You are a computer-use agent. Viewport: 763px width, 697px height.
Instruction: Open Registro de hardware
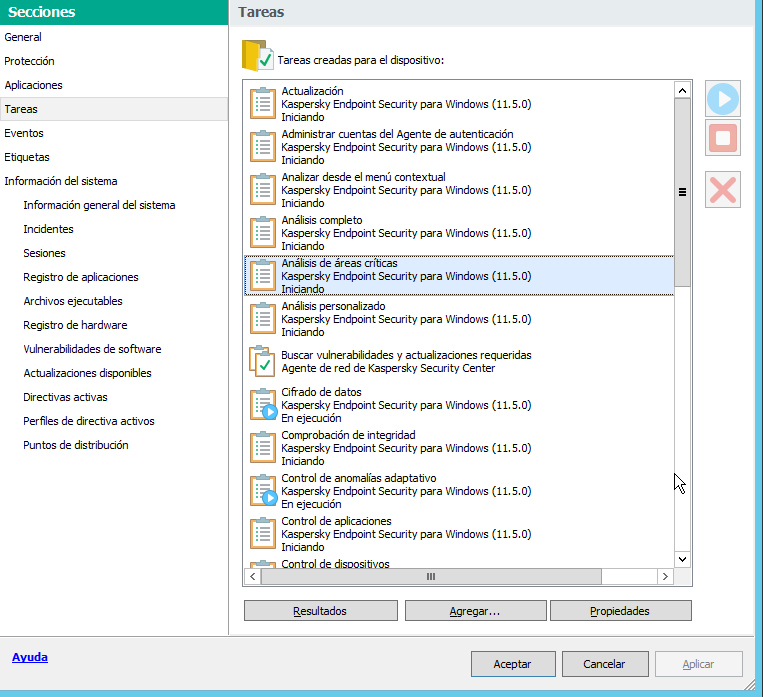[x=75, y=325]
